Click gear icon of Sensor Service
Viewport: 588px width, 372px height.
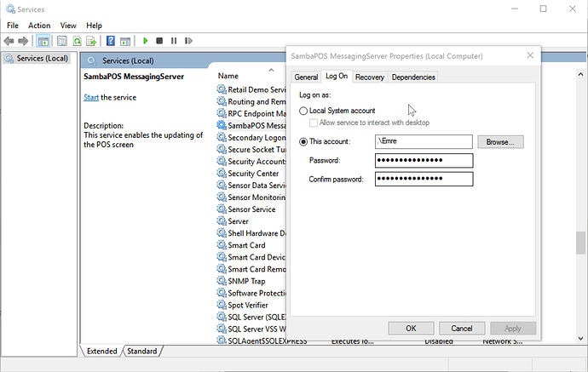(222, 209)
